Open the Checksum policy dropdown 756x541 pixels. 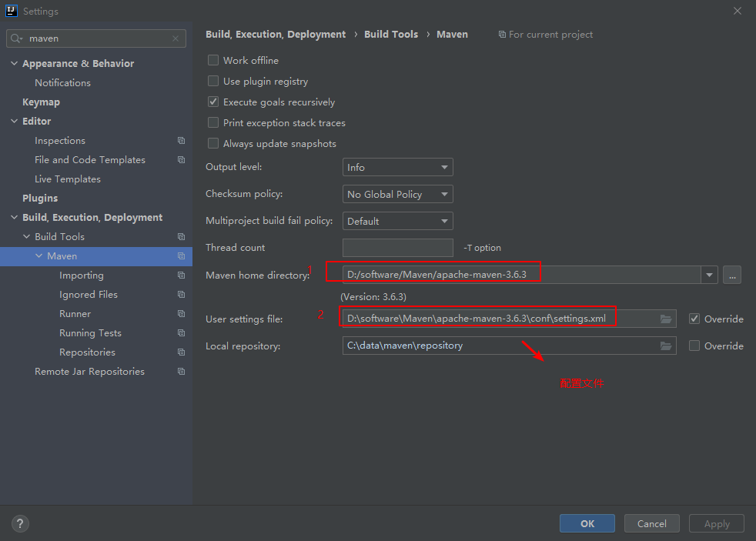[397, 194]
